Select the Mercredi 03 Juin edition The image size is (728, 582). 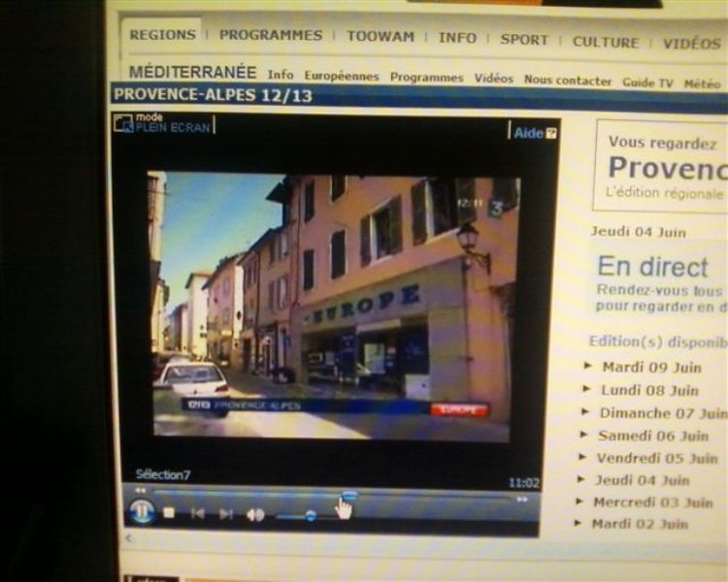(653, 502)
